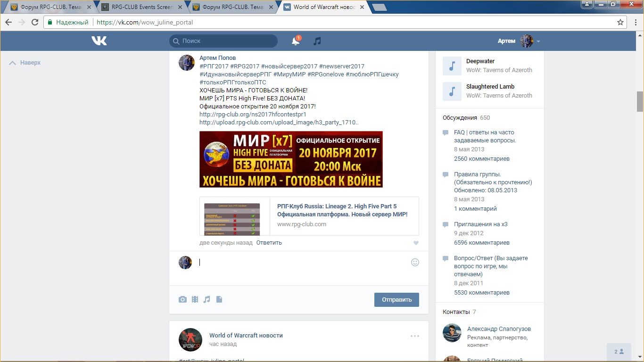Image resolution: width=644 pixels, height=362 pixels.
Task: Click the www.rpg-club.com preview domain text
Action: (x=302, y=224)
